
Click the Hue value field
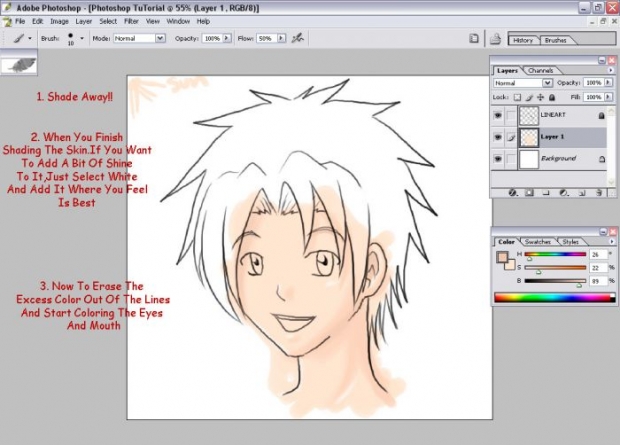(598, 254)
